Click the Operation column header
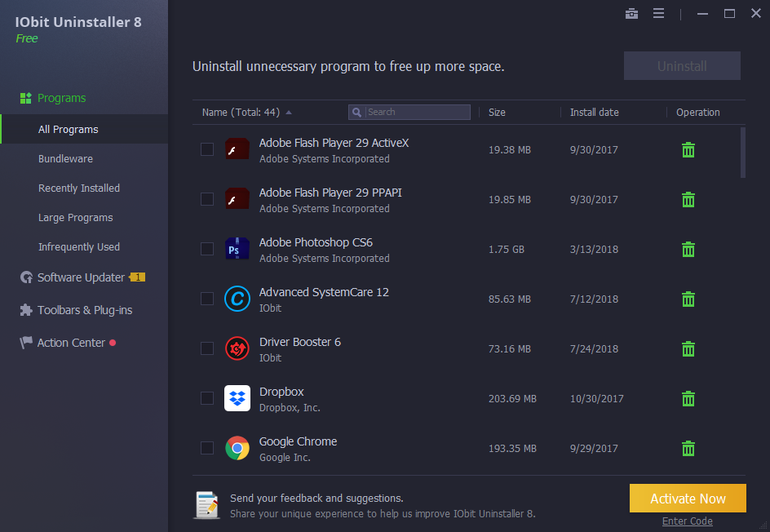Image resolution: width=770 pixels, height=532 pixels. coord(698,113)
